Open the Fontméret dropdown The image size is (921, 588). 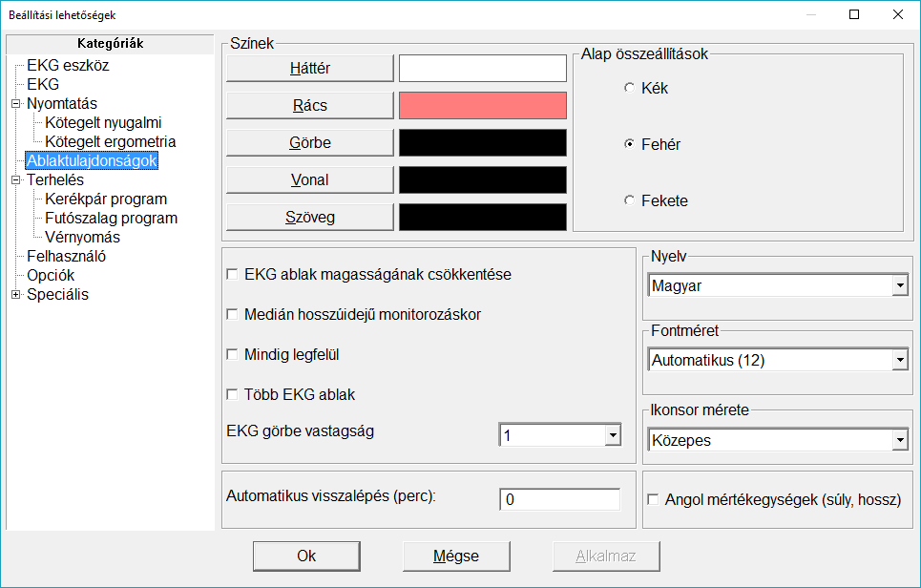pyautogui.click(x=900, y=360)
